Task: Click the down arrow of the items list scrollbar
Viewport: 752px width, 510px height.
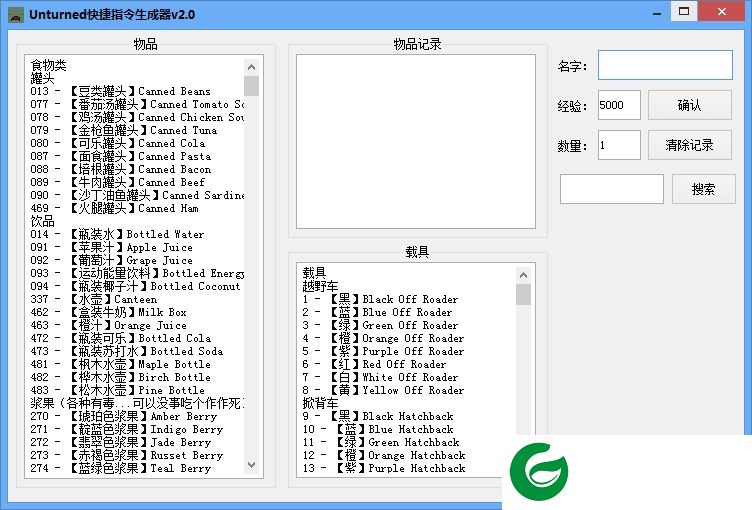Action: (x=251, y=465)
